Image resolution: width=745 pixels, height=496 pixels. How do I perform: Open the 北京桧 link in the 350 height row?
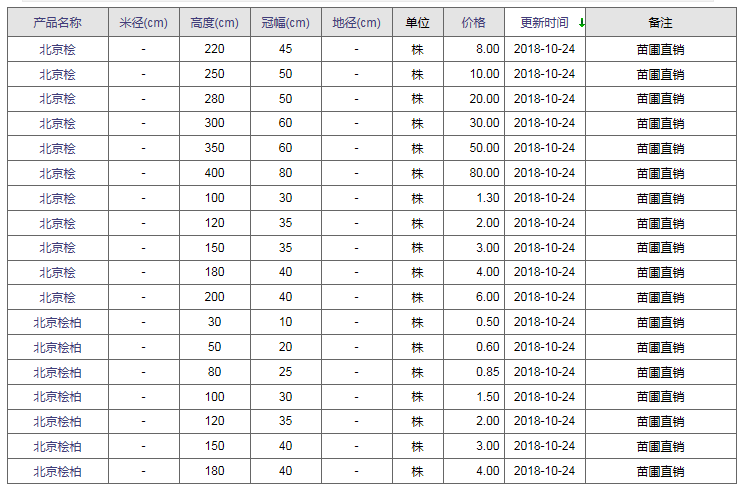coord(57,148)
